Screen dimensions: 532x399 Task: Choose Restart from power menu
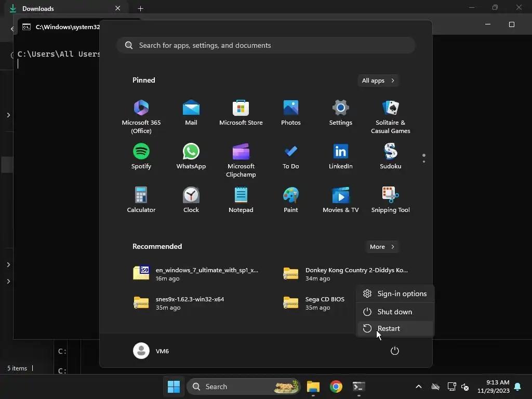click(x=395, y=328)
